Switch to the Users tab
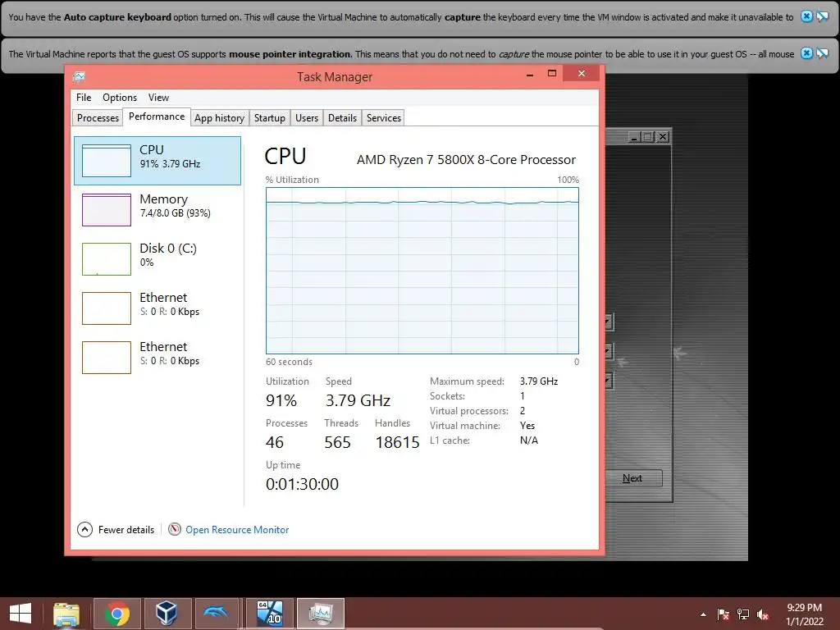Screen dimensions: 840x630 click(307, 118)
